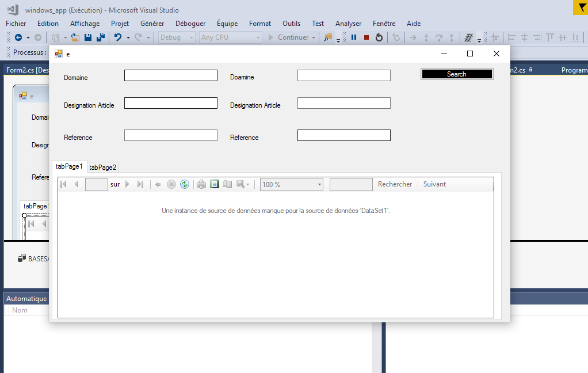Open the report page setup
This screenshot has width=588, height=373.
pyautogui.click(x=228, y=184)
